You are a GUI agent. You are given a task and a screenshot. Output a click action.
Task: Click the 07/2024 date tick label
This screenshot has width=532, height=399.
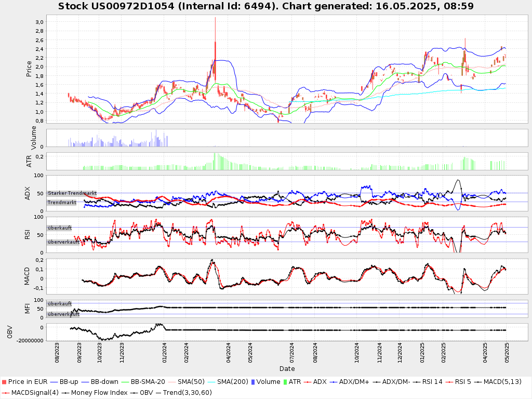291,353
